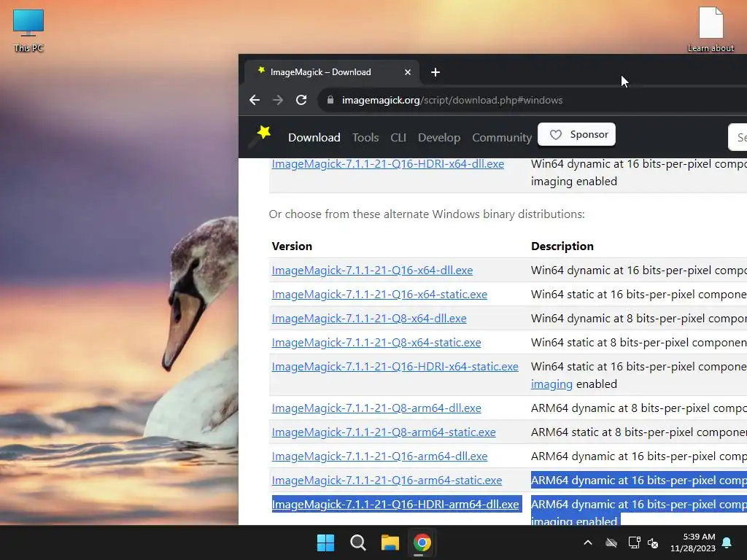Open the Download nav item
Screen dimensions: 747x560
pyautogui.click(x=314, y=138)
